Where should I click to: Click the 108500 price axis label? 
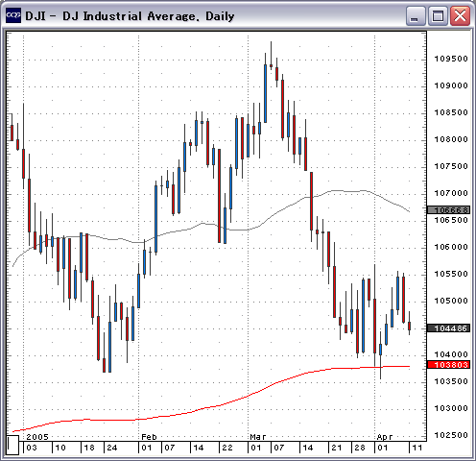[x=451, y=112]
